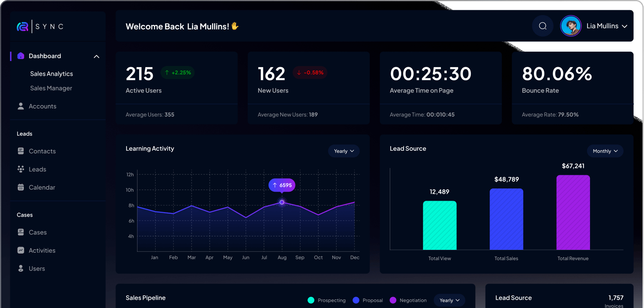Image resolution: width=644 pixels, height=308 pixels.
Task: Open the Learning Activity Yearly dropdown
Action: (x=344, y=151)
